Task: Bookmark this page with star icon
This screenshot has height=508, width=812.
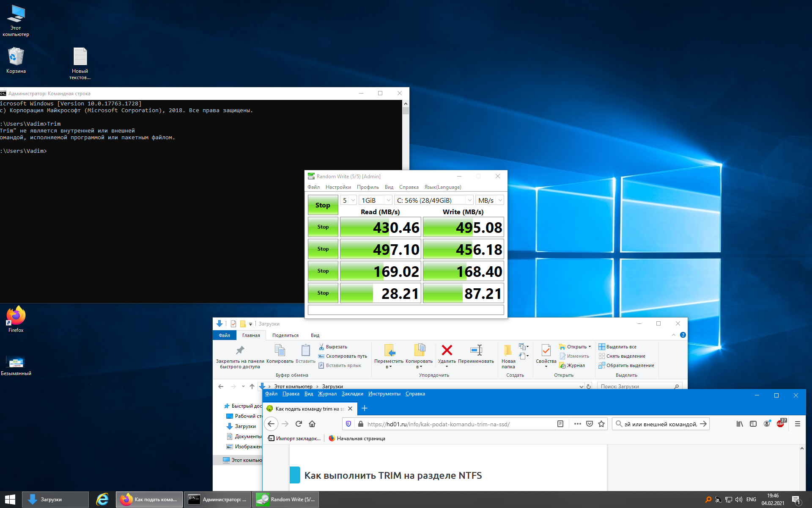Action: point(601,424)
